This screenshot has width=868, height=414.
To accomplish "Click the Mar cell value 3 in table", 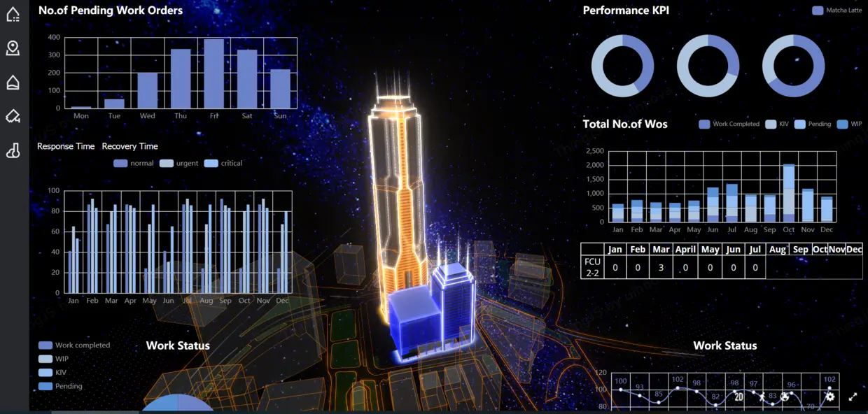I will click(661, 267).
